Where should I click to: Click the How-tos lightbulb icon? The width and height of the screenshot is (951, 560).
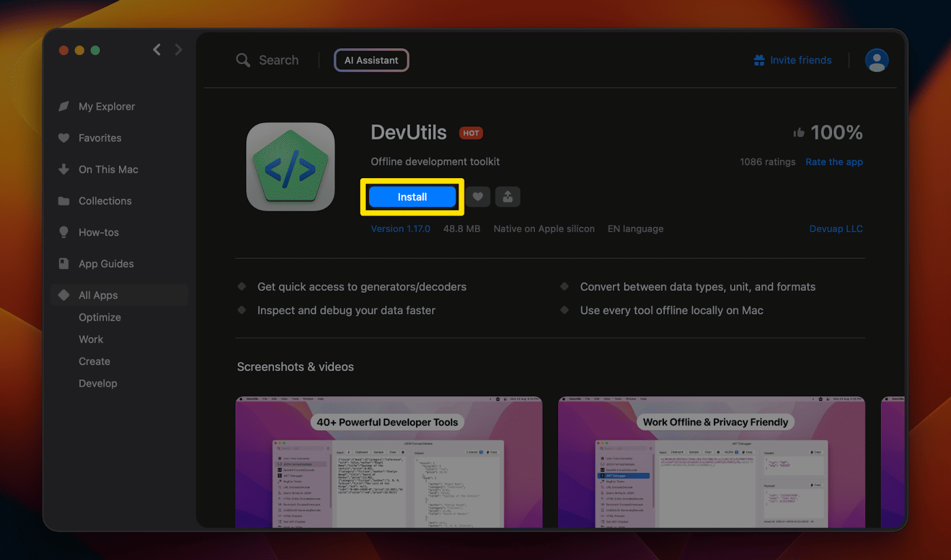click(64, 232)
